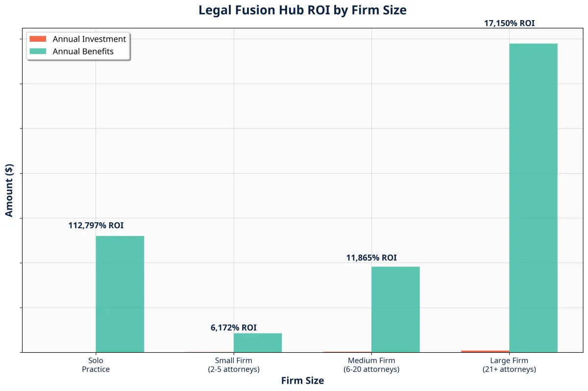Click the Large Firm (21+ attorneys) axis label
This screenshot has height=391, width=588.
click(x=509, y=365)
